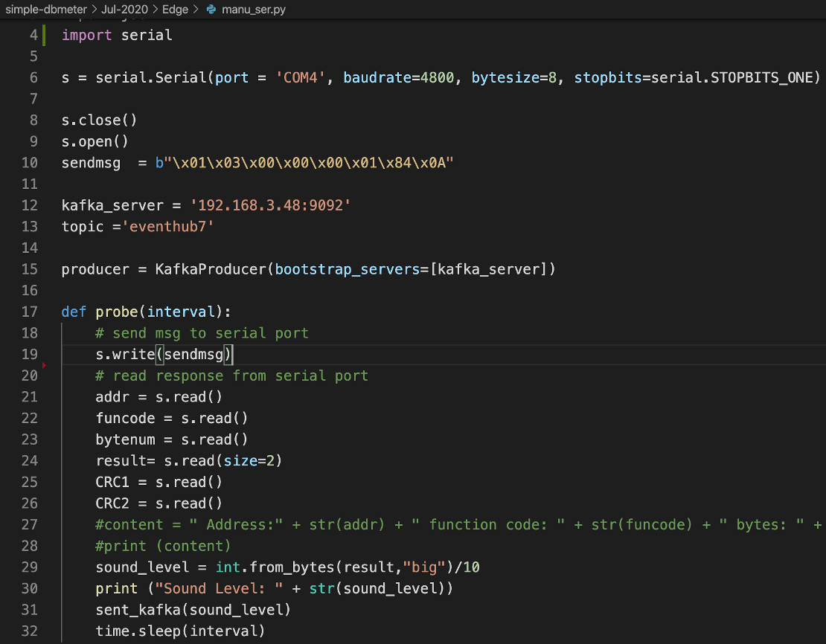Click comment '# send msg to serial port'

tap(202, 333)
